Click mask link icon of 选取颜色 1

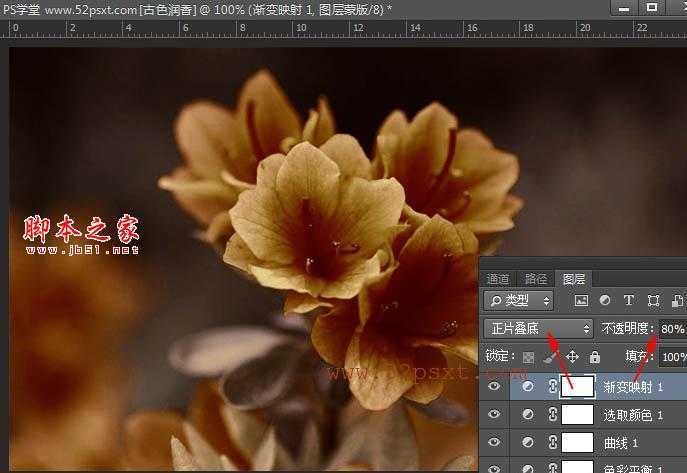click(552, 414)
